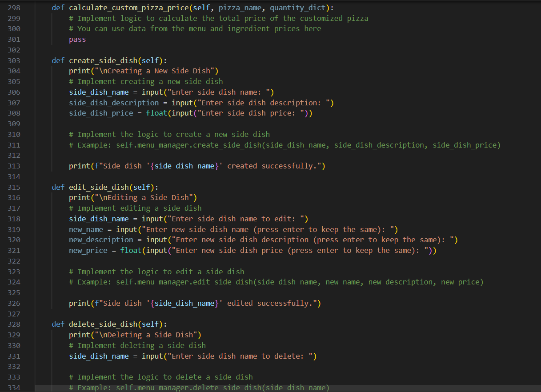The width and height of the screenshot is (541, 392).
Task: Click the new_name variable on line 319
Action: tap(86, 229)
